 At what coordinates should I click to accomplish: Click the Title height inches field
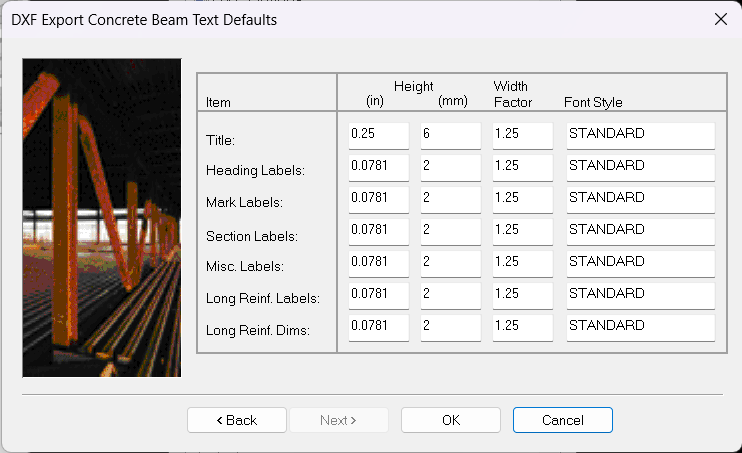[379, 134]
